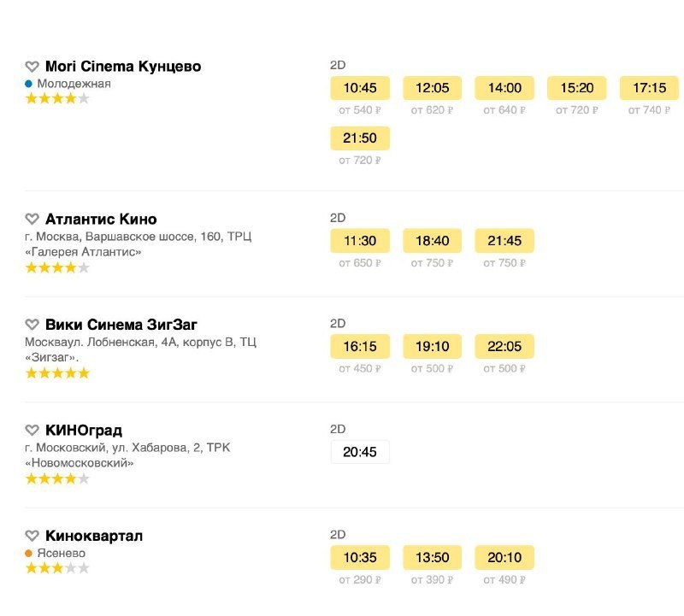Select the 20:45 showtime at КИНОград
The image size is (684, 616).
[360, 452]
